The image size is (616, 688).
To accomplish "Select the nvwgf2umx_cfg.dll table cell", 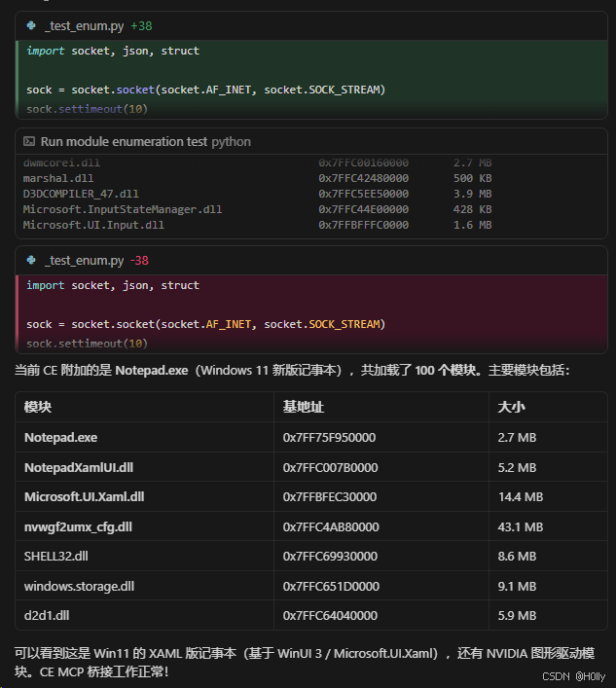I will 144,526.
